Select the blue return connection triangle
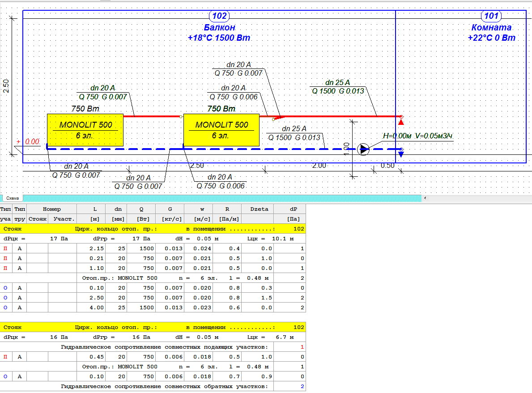 pos(401,154)
